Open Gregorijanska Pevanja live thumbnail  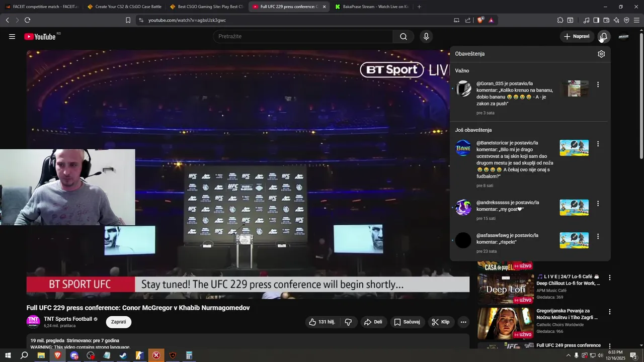506,323
